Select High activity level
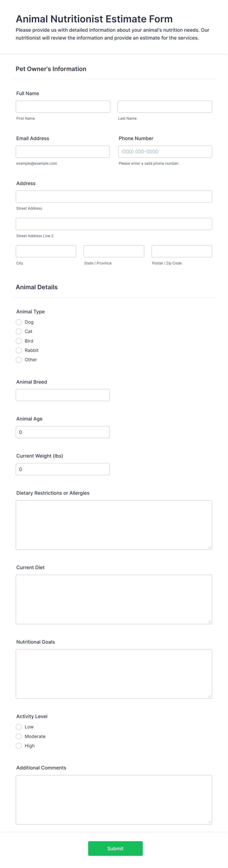Image resolution: width=228 pixels, height=868 pixels. click(19, 746)
